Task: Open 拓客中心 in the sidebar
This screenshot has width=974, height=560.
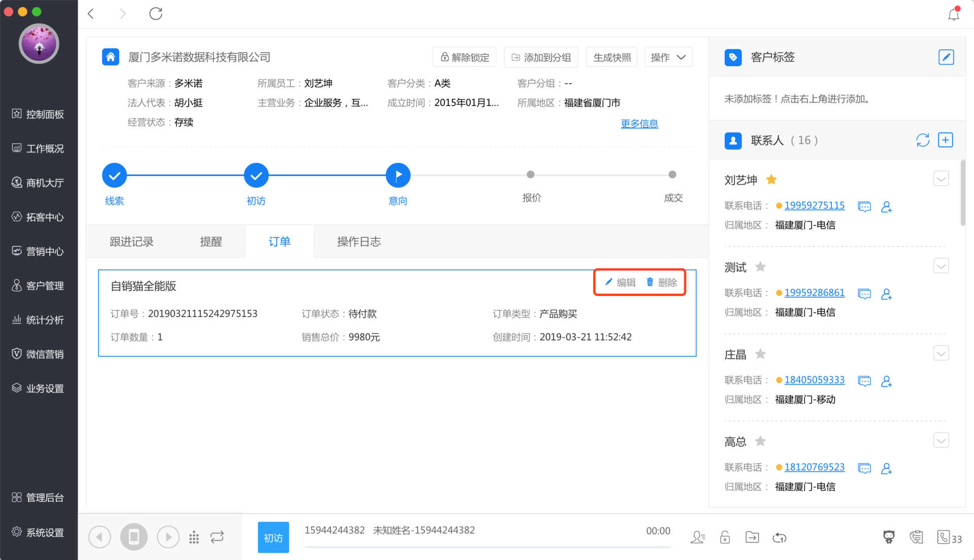Action: (39, 217)
